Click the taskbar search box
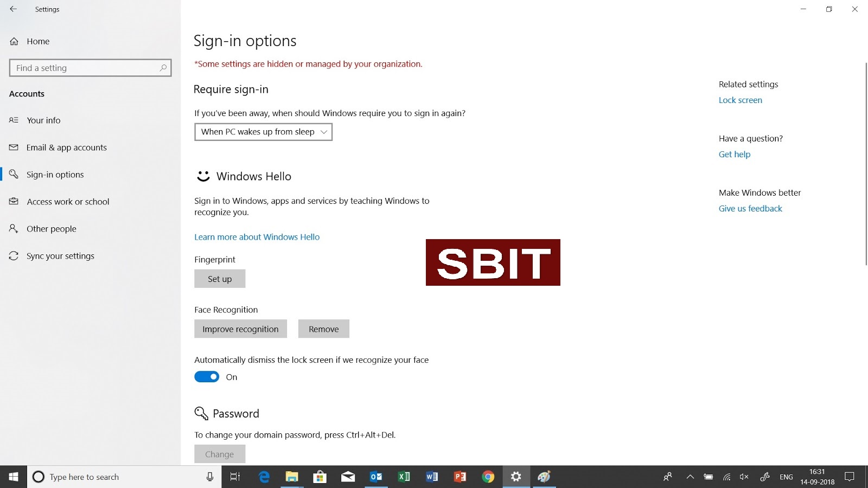 124,477
